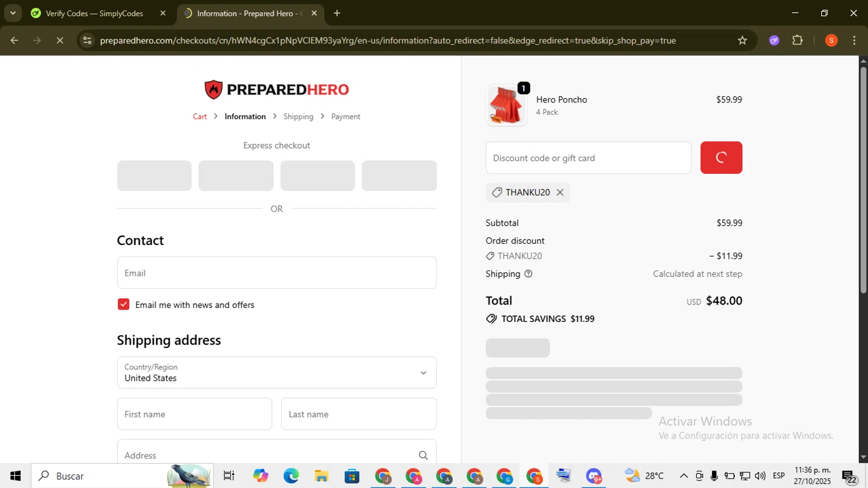Click the TOTAL SAVINGS $11.99 text

tap(547, 319)
